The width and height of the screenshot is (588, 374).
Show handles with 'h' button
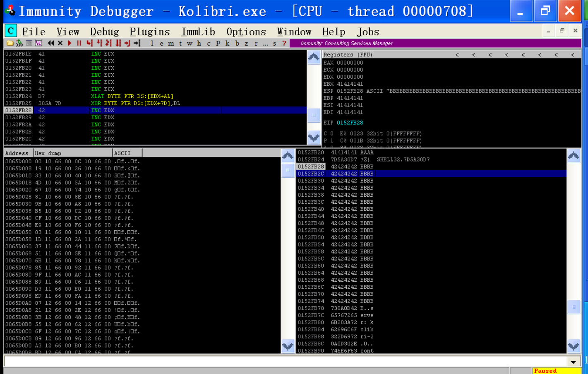pyautogui.click(x=199, y=43)
